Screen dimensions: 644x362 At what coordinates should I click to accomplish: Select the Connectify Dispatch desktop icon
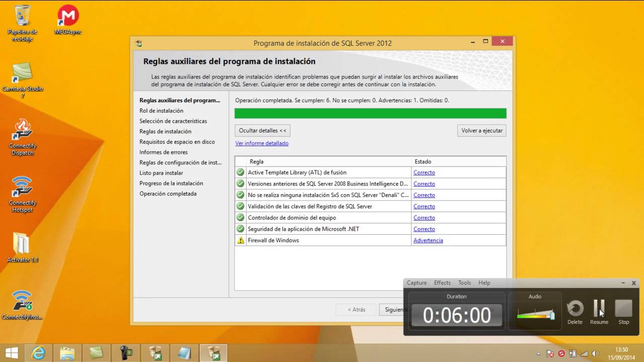coord(23,137)
